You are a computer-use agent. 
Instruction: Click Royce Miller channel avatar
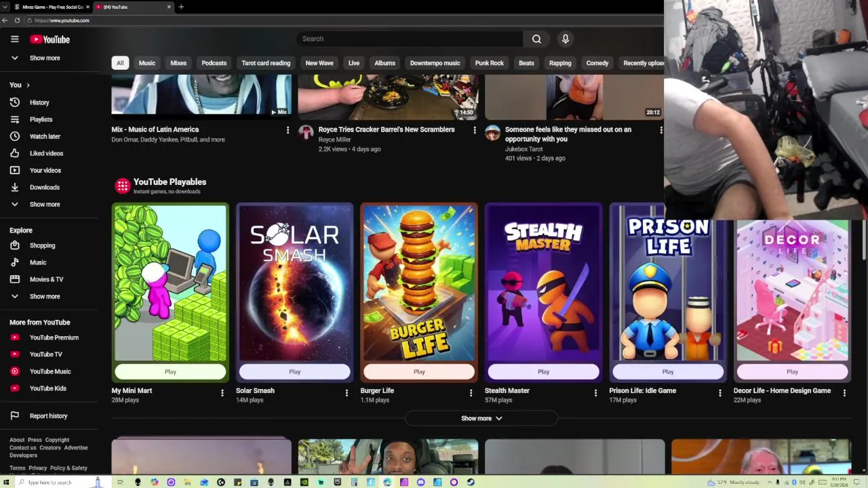point(306,132)
